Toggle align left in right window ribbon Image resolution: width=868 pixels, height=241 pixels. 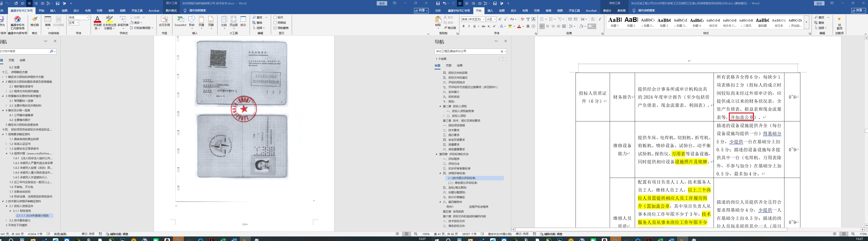coord(542,26)
